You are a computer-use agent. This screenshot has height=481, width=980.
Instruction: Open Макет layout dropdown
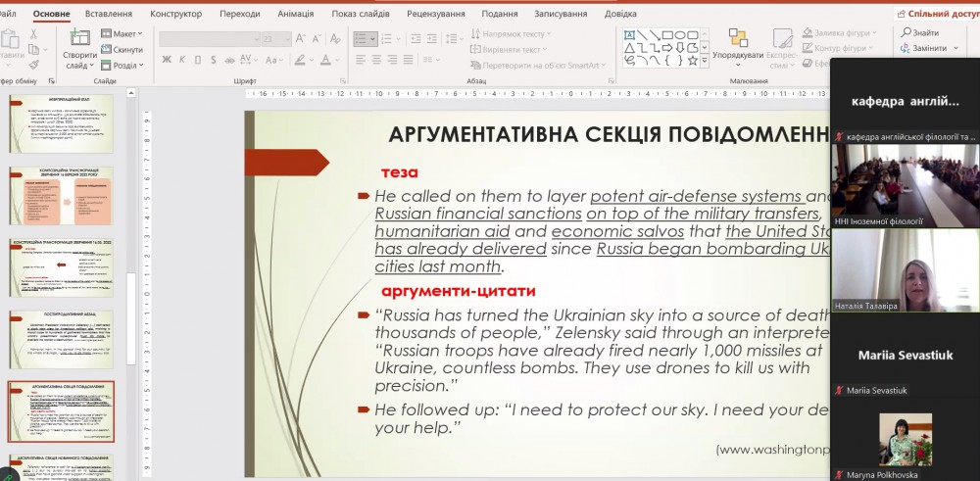tap(122, 33)
